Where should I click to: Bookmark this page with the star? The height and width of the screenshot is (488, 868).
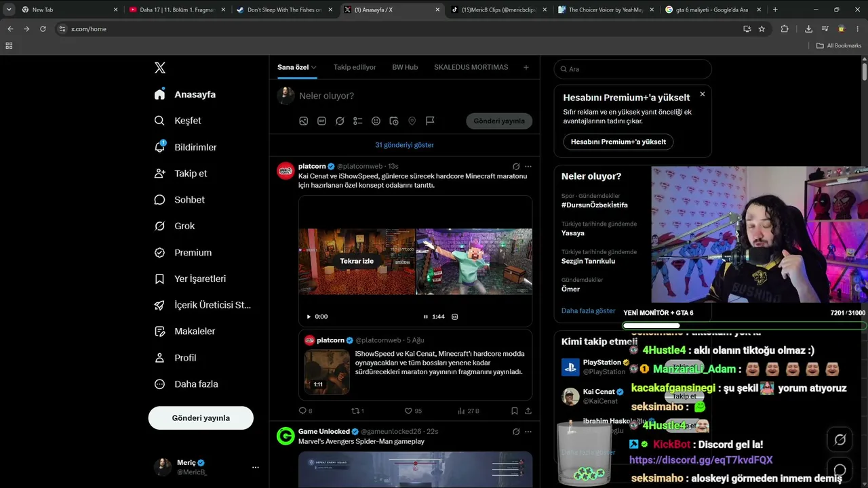(x=762, y=29)
